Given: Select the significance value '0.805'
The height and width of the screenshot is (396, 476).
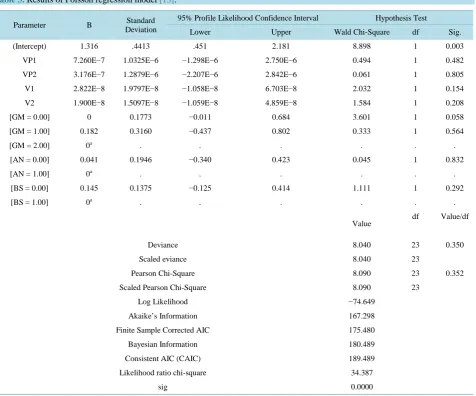Looking at the screenshot, I should point(455,74).
